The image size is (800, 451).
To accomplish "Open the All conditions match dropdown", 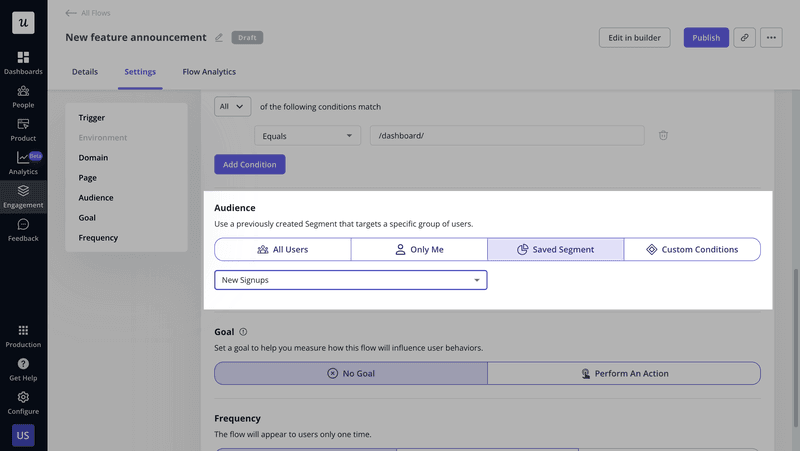I will coord(233,107).
